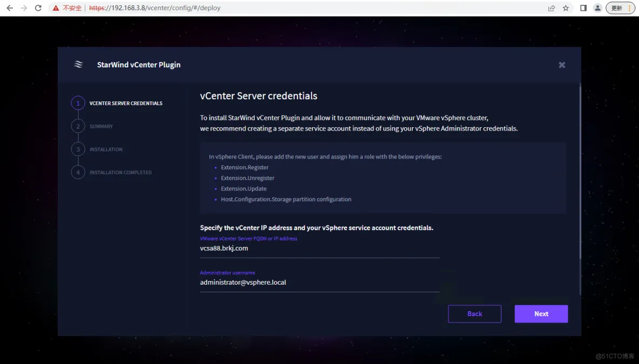Screen dimensions: 639x364
Task: Click 'VMware vCenter Server FQDN or IP address' label
Action: tap(248, 238)
